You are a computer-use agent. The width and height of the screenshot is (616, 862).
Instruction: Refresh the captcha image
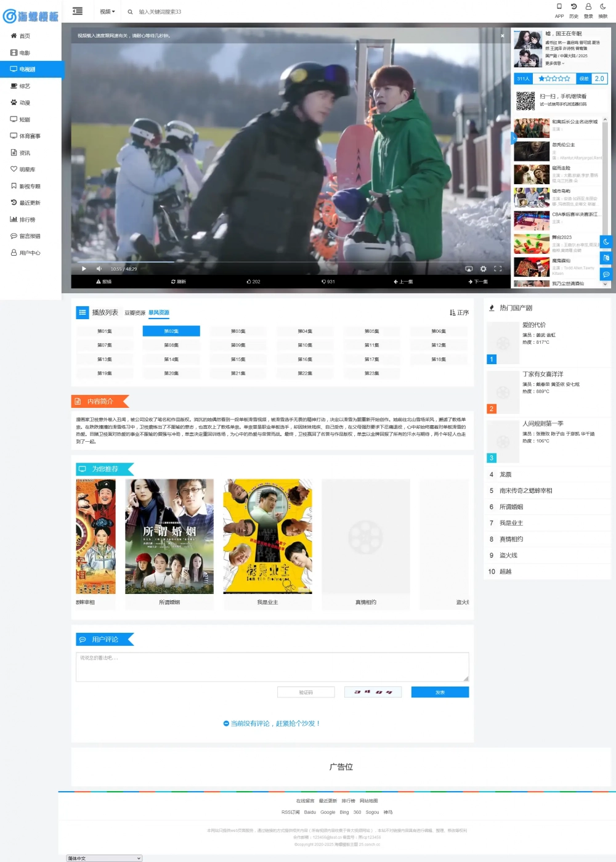point(373,692)
